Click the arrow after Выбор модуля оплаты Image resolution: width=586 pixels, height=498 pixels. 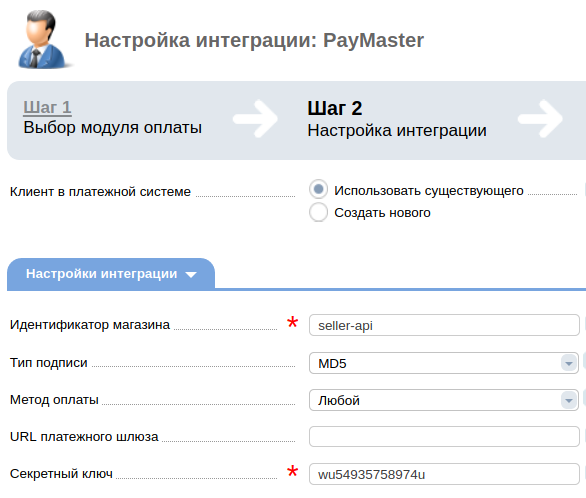(255, 119)
